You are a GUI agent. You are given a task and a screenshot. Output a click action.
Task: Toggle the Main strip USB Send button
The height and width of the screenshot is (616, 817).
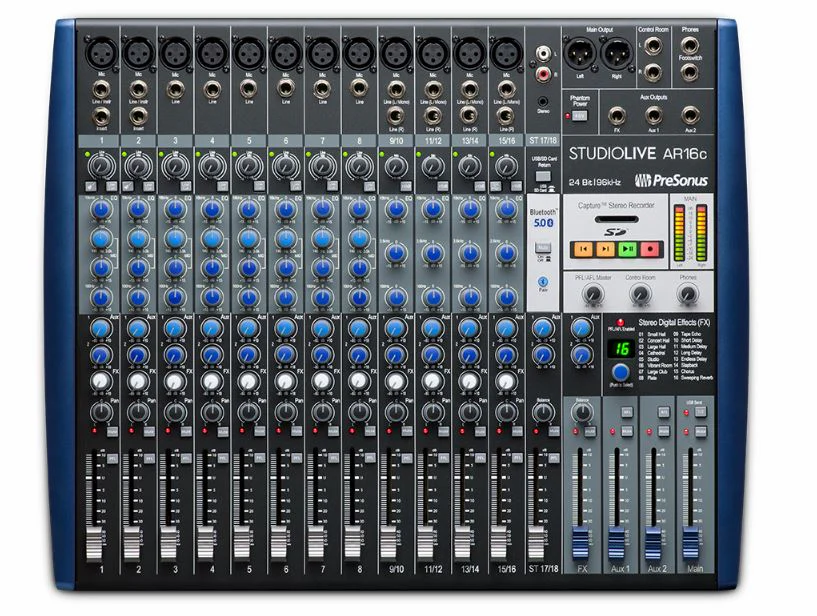tap(701, 412)
